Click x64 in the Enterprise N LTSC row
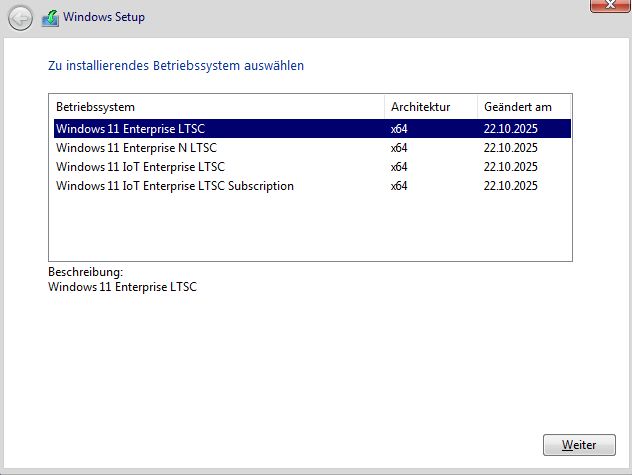This screenshot has height=475, width=632. 399,148
